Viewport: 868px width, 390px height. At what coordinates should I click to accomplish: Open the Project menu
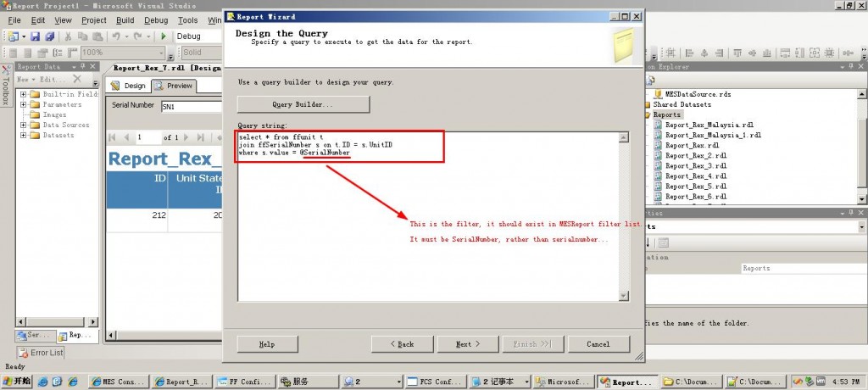(x=94, y=20)
